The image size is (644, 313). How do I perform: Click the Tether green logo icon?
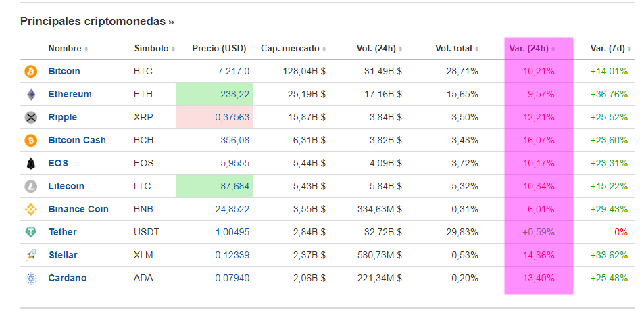30,232
